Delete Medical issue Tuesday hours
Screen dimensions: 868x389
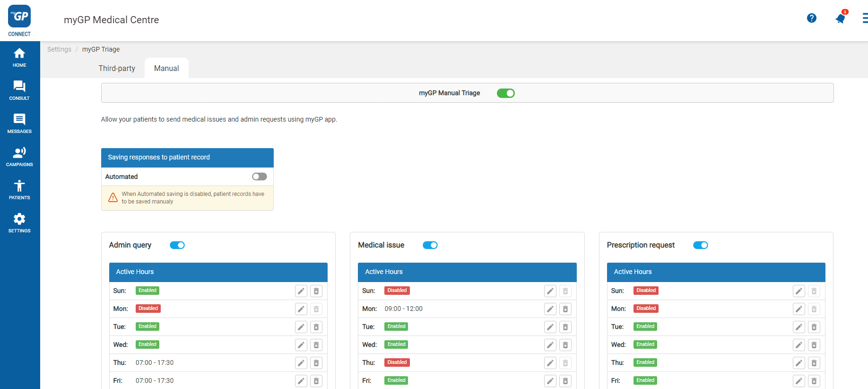pyautogui.click(x=565, y=327)
